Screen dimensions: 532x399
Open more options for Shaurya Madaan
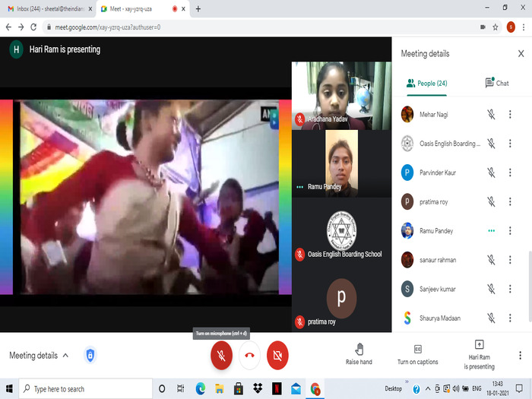(510, 318)
